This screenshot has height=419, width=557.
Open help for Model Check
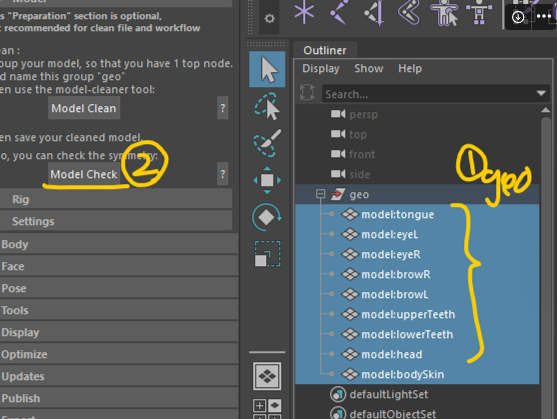[222, 174]
